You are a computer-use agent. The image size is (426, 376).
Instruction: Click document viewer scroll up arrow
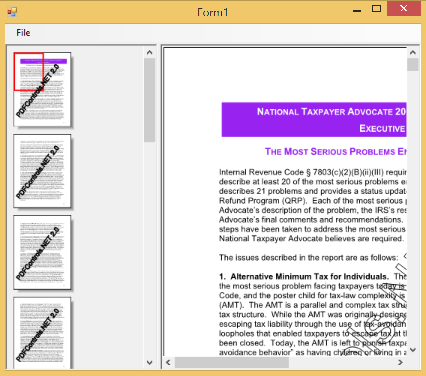pyautogui.click(x=413, y=52)
